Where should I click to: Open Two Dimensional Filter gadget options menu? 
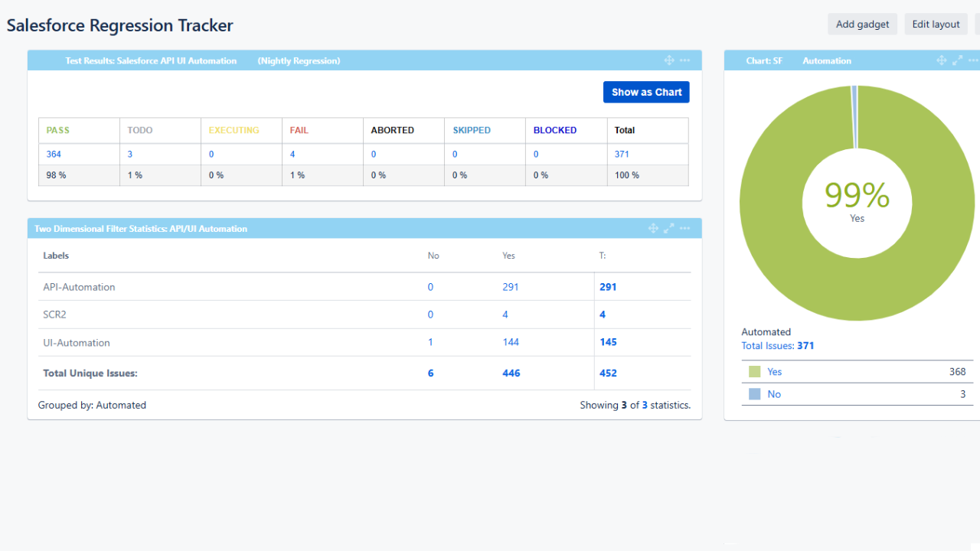[x=684, y=228]
